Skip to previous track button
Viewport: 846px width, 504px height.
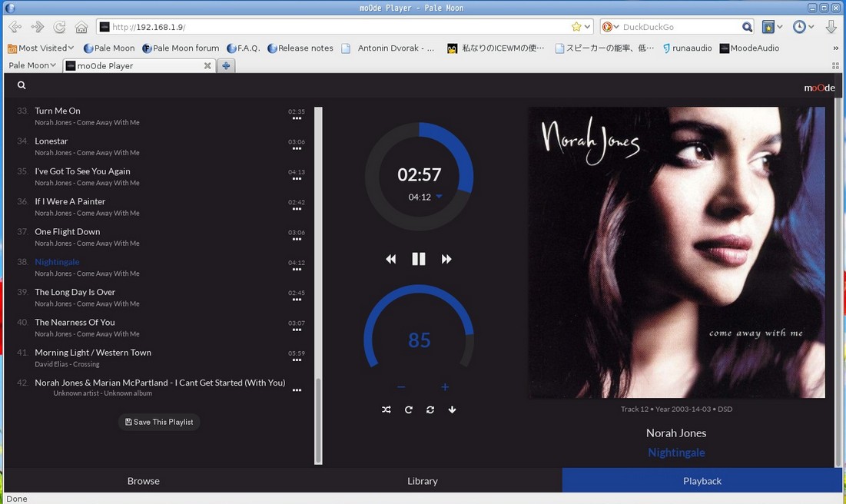[390, 259]
